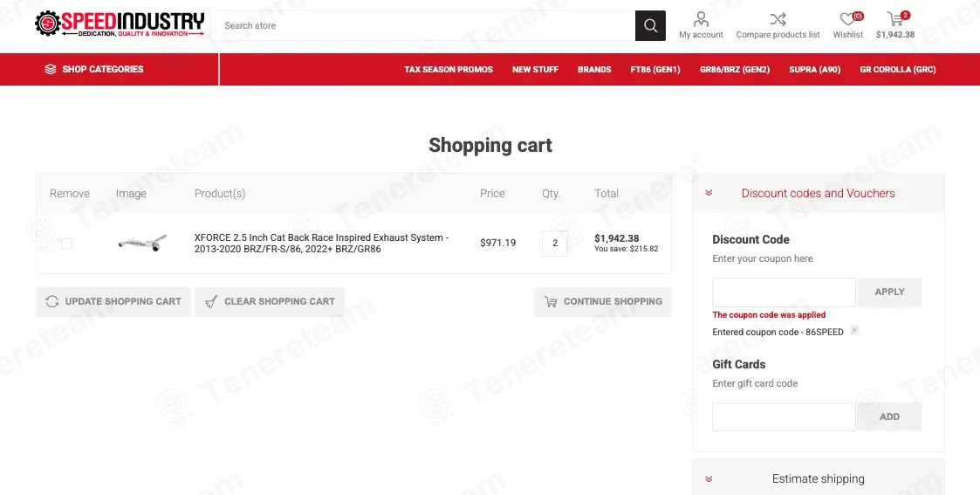Remove the applied 86SPEED coupon
This screenshot has height=495, width=980.
pyautogui.click(x=854, y=330)
